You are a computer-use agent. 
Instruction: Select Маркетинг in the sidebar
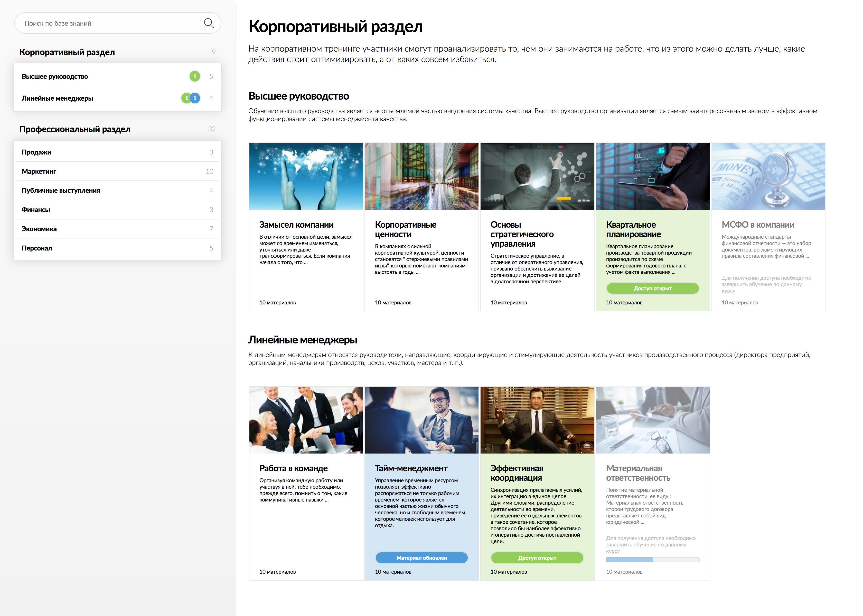[39, 171]
